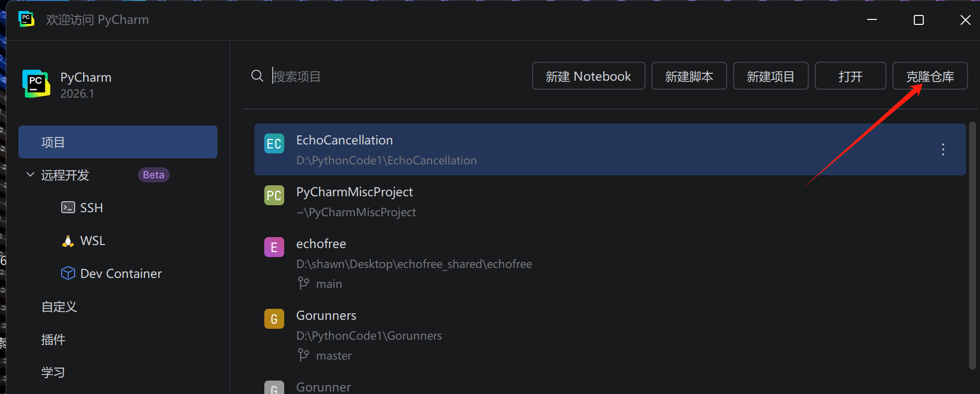Click the main branch label
The height and width of the screenshot is (394, 980).
coord(329,284)
